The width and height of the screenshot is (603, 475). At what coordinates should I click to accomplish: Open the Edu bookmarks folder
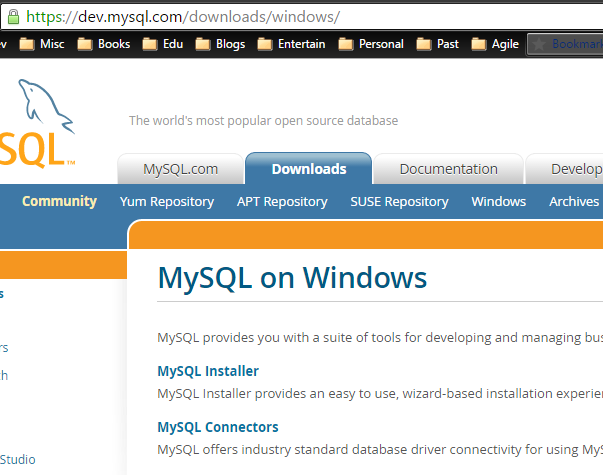162,44
